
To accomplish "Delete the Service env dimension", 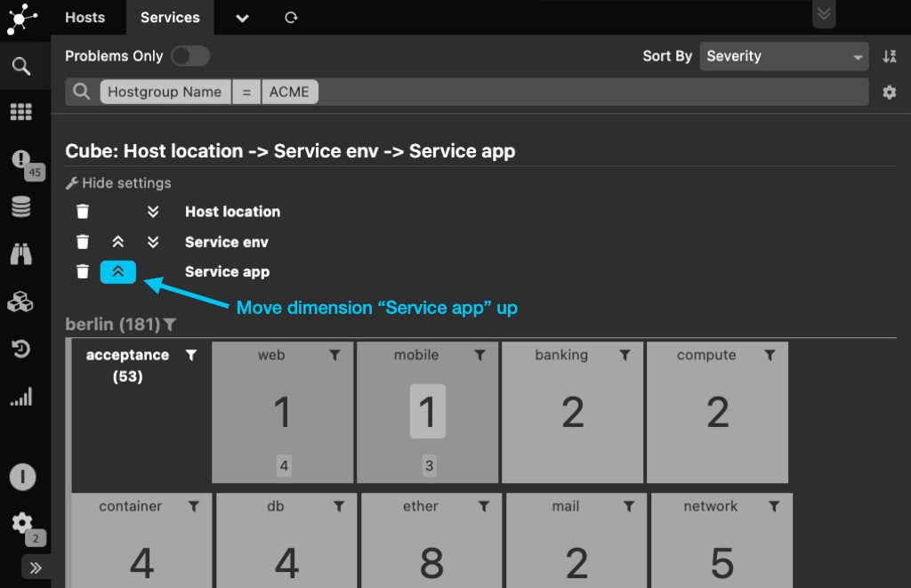I will [x=83, y=242].
